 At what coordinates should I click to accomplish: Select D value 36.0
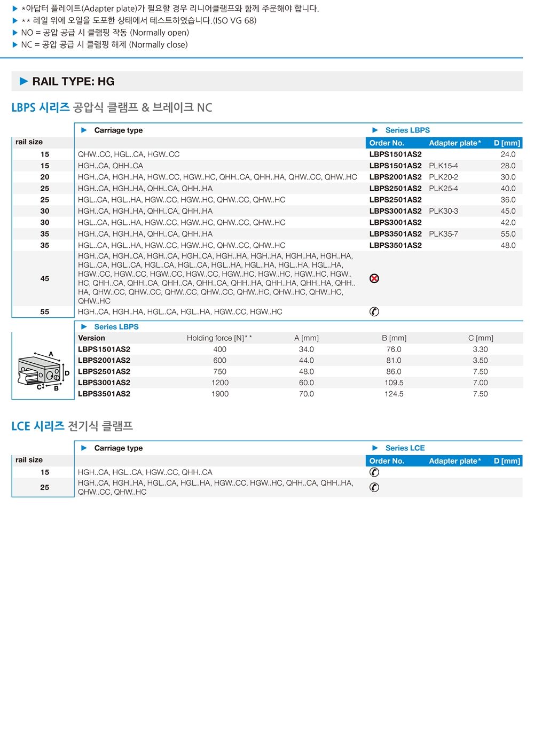click(508, 200)
